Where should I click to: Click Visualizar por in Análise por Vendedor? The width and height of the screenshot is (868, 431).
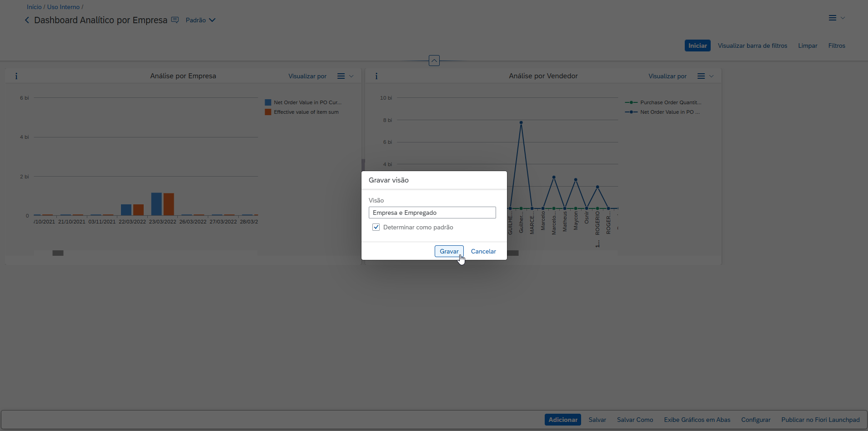point(667,76)
